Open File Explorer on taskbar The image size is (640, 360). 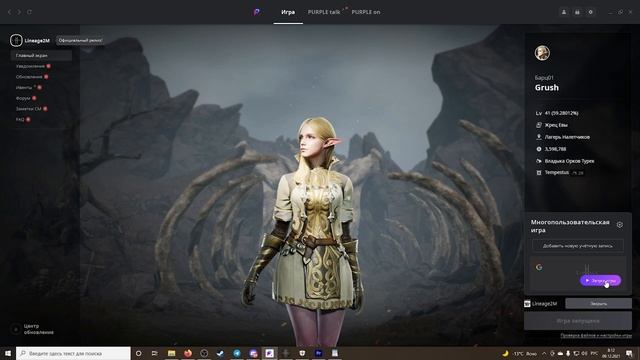(171, 353)
